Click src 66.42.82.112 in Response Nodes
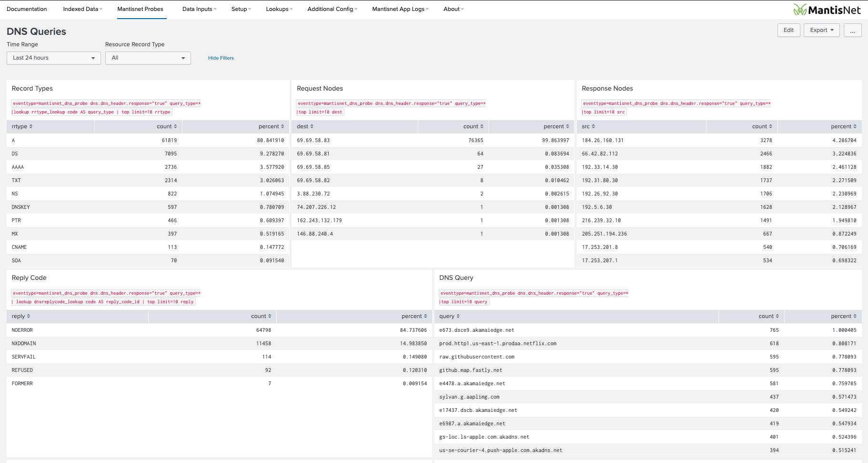 tap(600, 154)
